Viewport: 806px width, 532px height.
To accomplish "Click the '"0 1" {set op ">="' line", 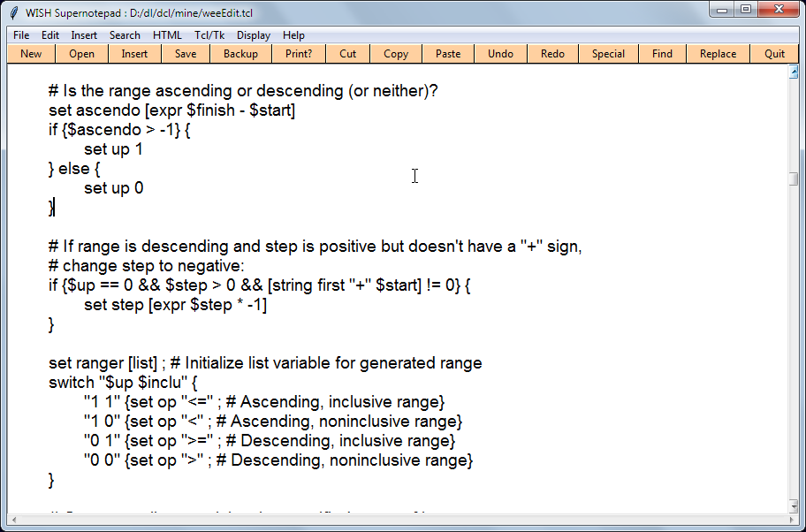I will (270, 442).
